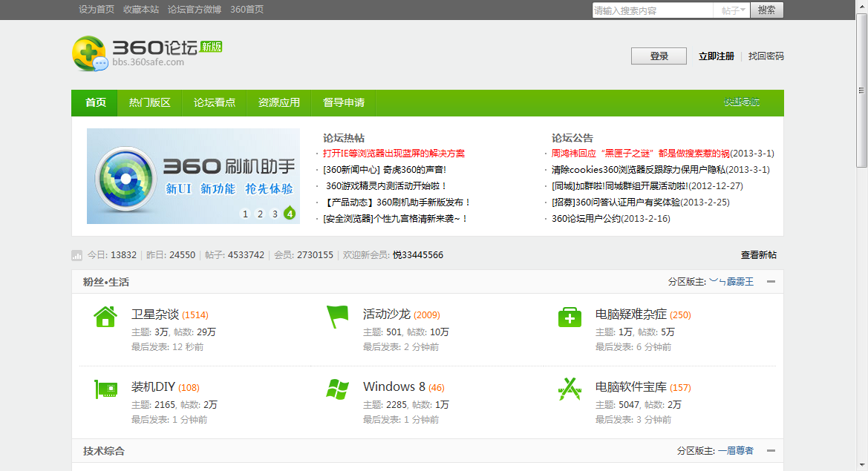Open the green flag icon for 活动沙龙

pos(337,317)
